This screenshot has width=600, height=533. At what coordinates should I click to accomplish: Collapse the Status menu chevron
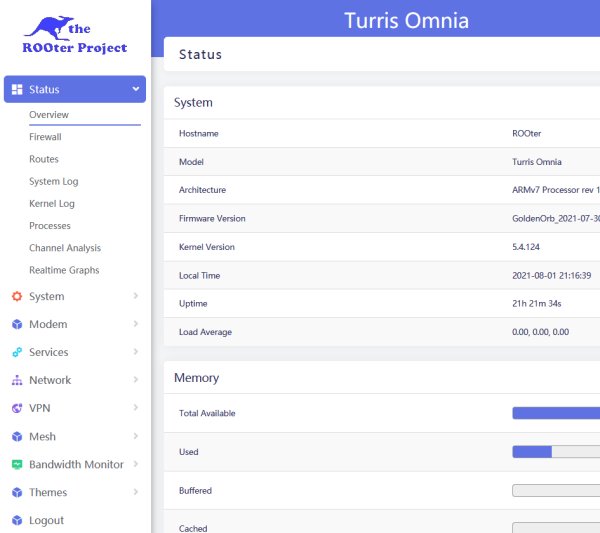[x=135, y=89]
